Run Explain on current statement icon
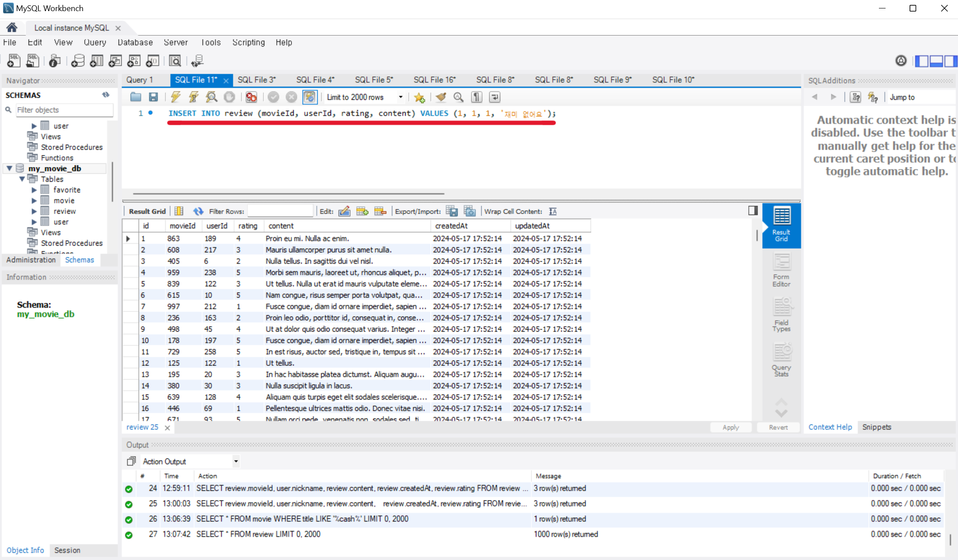The width and height of the screenshot is (958, 560). tap(212, 97)
